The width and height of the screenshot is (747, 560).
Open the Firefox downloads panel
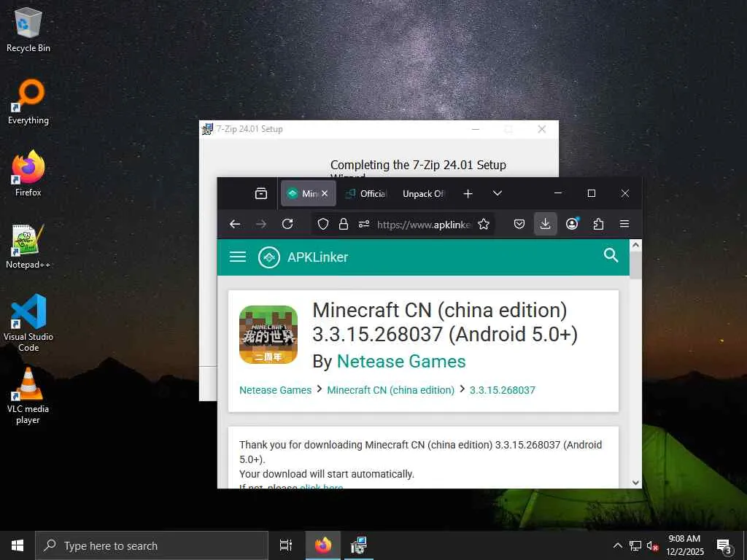click(546, 224)
